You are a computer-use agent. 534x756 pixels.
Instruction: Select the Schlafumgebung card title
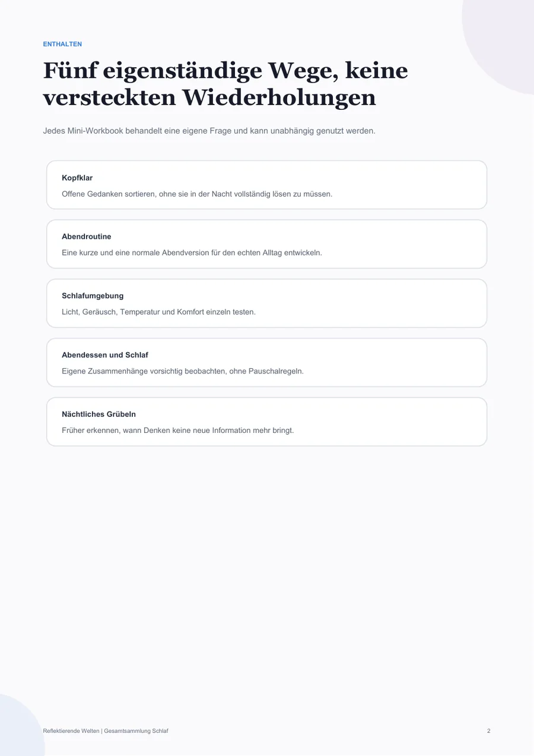(x=93, y=296)
